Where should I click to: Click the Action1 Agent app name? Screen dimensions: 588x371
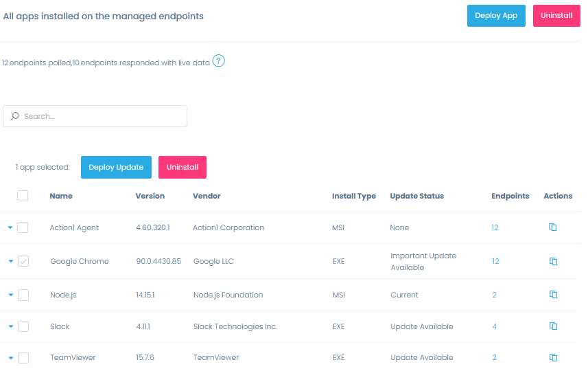tap(74, 227)
